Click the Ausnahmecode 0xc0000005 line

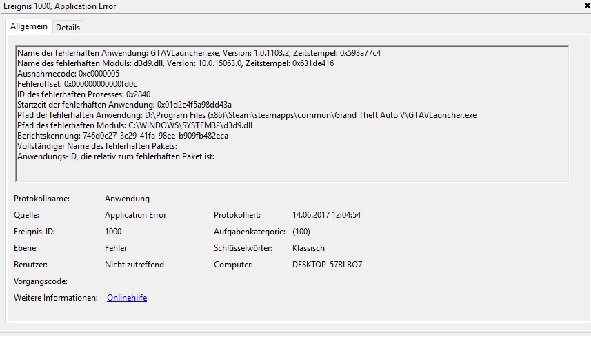click(x=68, y=74)
